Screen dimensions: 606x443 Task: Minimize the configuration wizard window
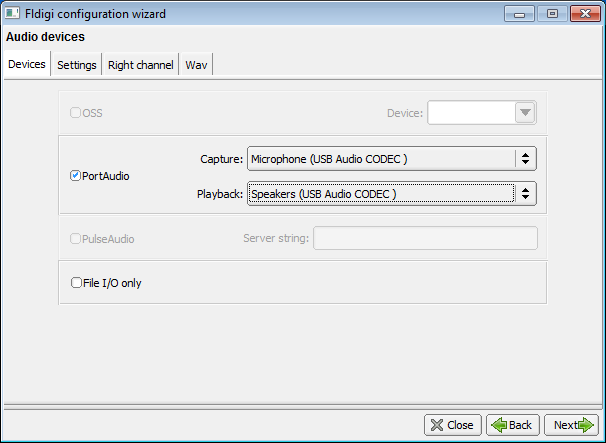click(x=519, y=14)
